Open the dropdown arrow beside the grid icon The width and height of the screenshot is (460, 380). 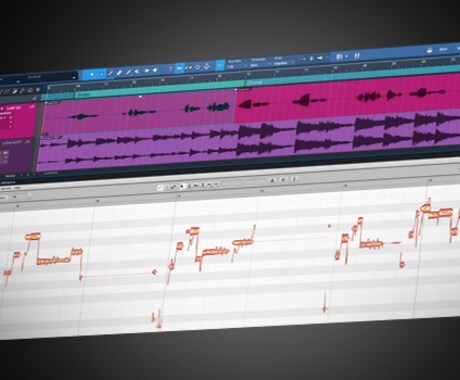tap(346, 56)
